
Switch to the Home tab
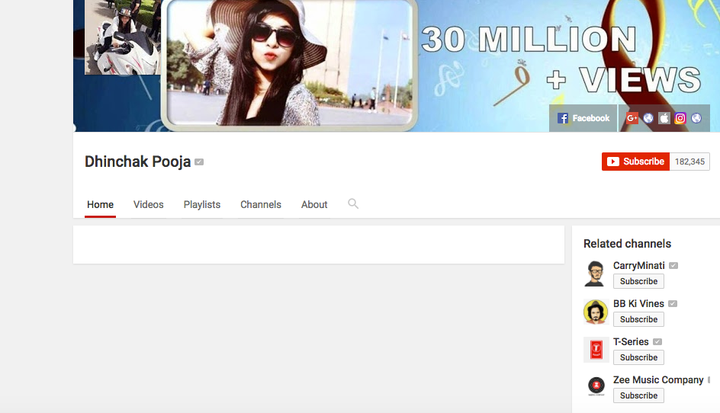point(100,204)
